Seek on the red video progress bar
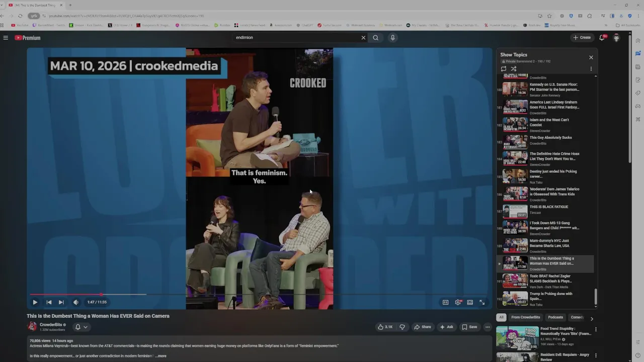644x362 pixels. 259,295
